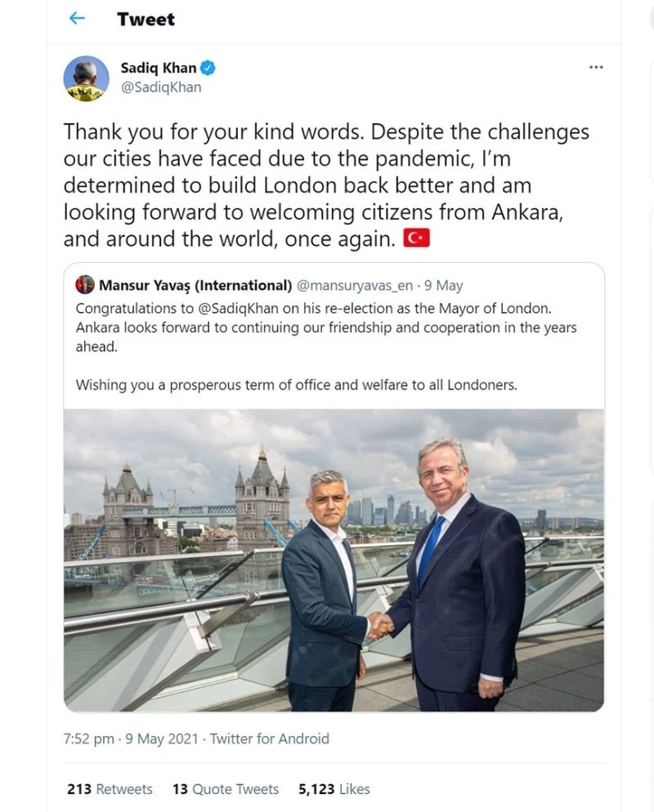Click the back arrow to exit Tweet view
Screen dimensions: 654x812
pyautogui.click(x=76, y=18)
